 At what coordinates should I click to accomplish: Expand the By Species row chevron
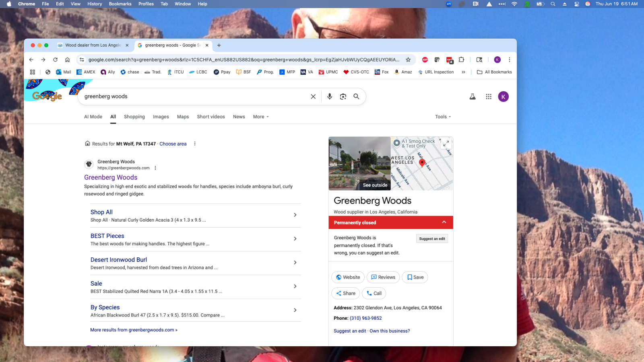(295, 310)
